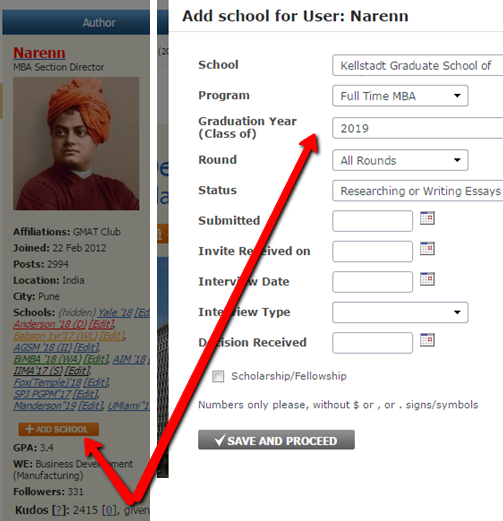Click the Save and Proceed button
The height and width of the screenshot is (521, 503).
click(x=276, y=440)
